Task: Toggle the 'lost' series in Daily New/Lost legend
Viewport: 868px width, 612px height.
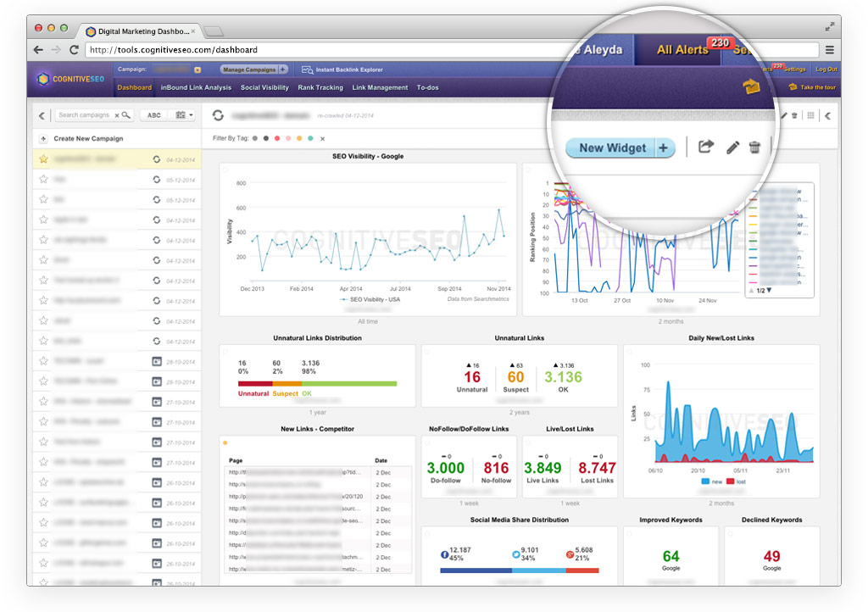Action: [737, 481]
